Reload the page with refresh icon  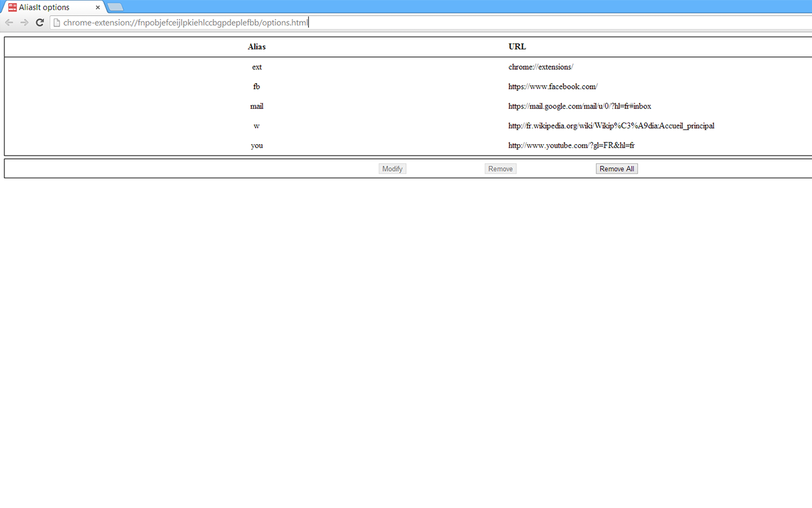tap(39, 22)
